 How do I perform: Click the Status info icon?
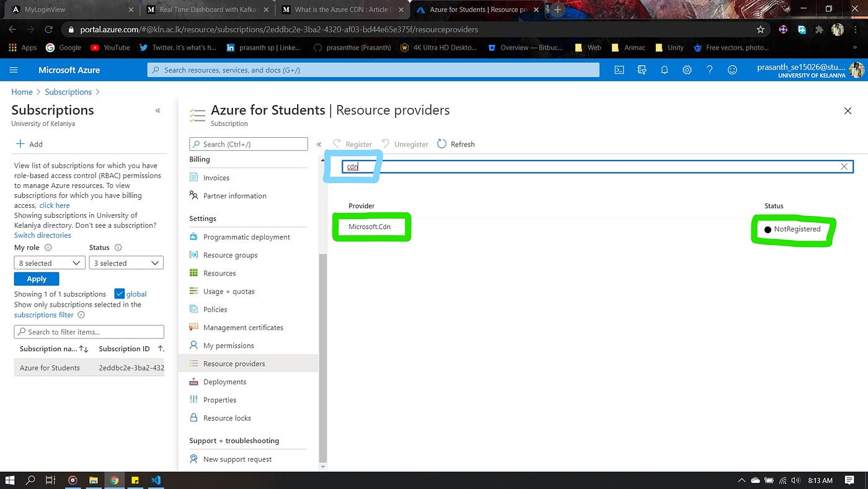click(118, 248)
